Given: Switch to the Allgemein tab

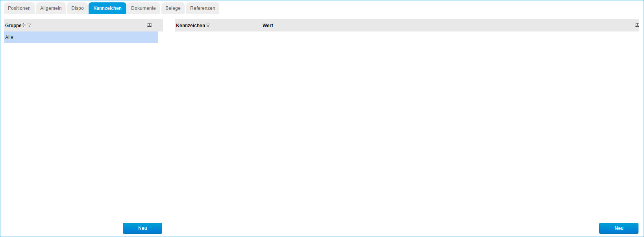Looking at the screenshot, I should [51, 8].
